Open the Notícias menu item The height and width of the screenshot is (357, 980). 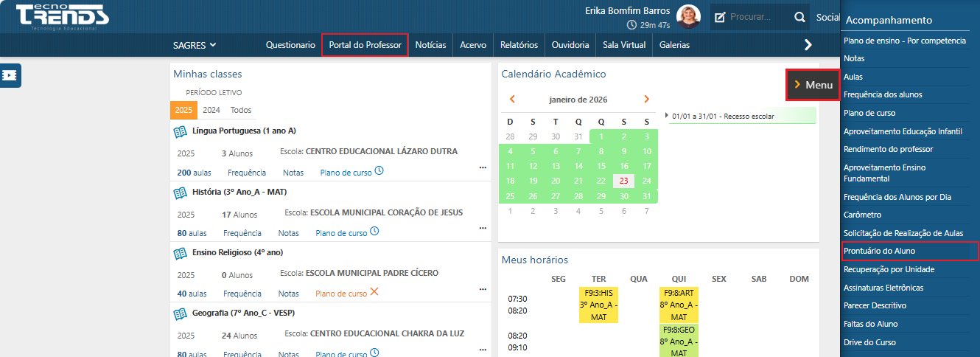click(430, 45)
